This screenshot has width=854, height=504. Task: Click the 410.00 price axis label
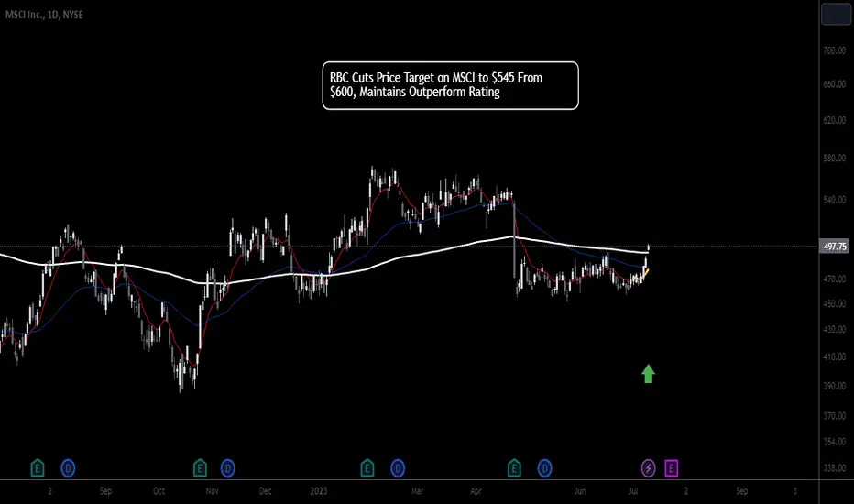(x=835, y=356)
